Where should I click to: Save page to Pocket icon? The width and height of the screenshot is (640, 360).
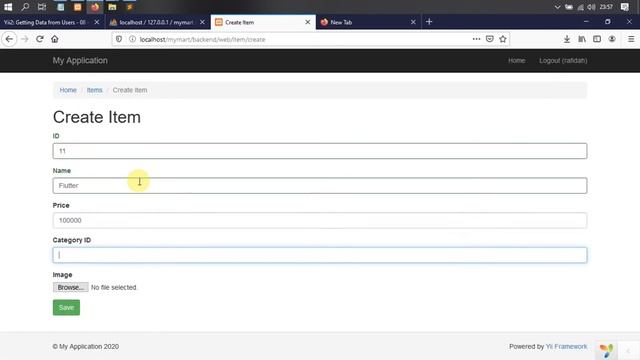coord(490,39)
